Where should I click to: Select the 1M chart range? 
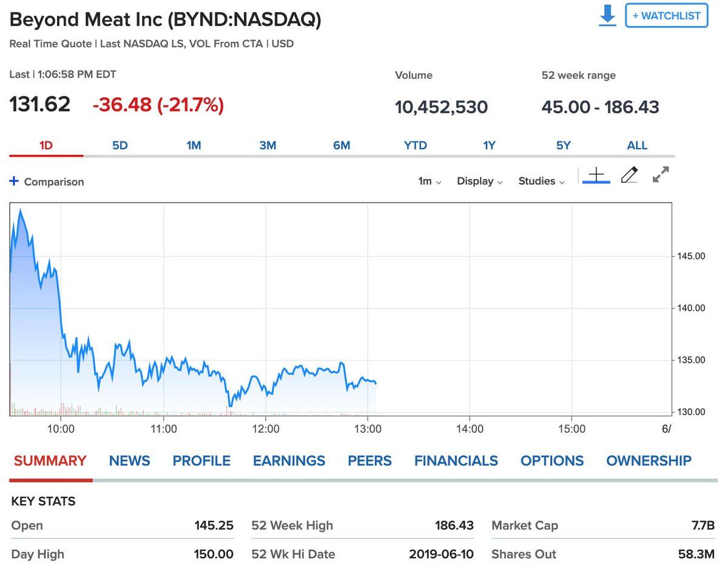pyautogui.click(x=194, y=146)
